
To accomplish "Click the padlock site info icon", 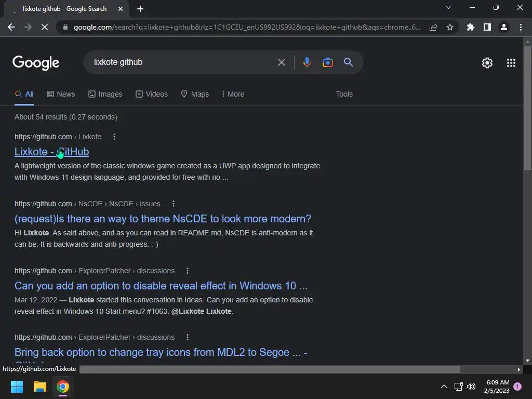I will 65,27.
